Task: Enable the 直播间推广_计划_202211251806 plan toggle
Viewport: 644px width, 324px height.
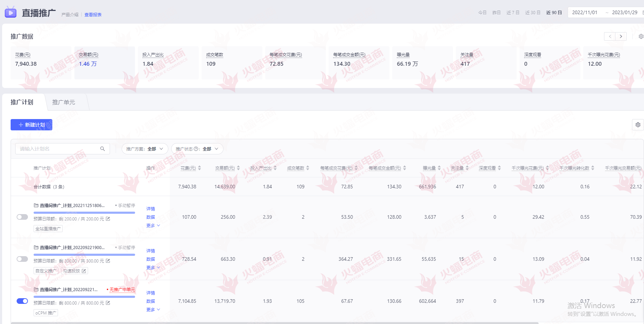Action: point(22,217)
